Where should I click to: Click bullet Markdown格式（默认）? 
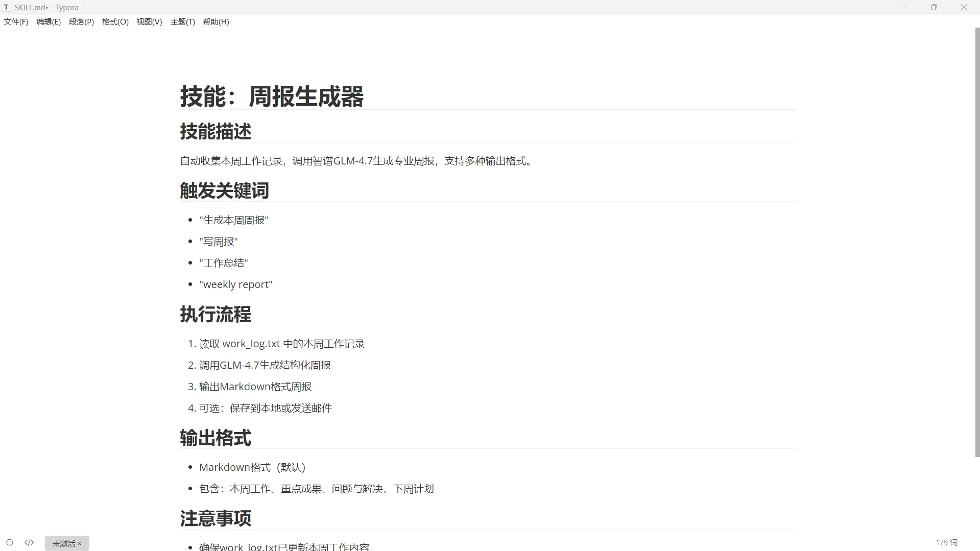click(252, 468)
